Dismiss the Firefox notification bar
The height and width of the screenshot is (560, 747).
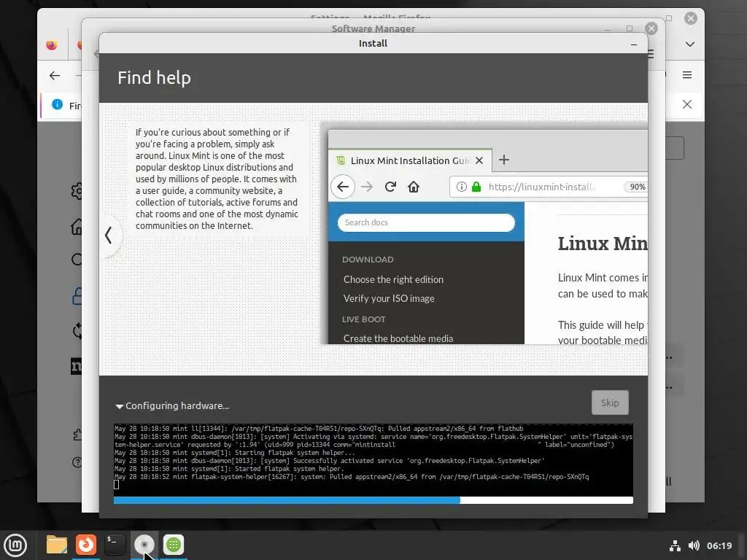click(687, 104)
